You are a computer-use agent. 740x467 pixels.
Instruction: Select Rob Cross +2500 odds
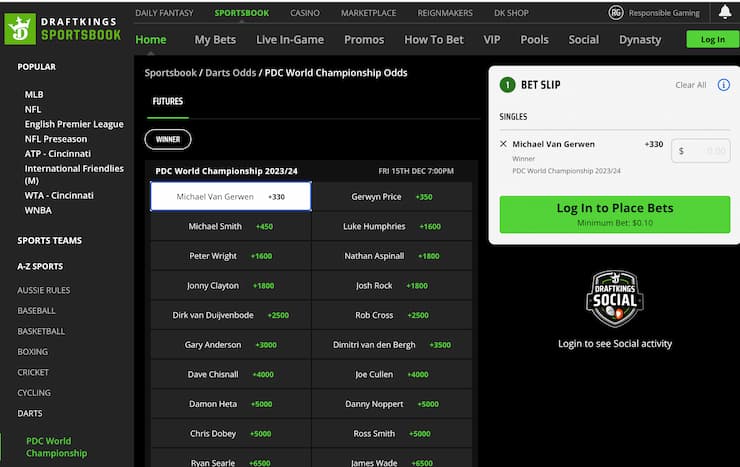coord(392,315)
